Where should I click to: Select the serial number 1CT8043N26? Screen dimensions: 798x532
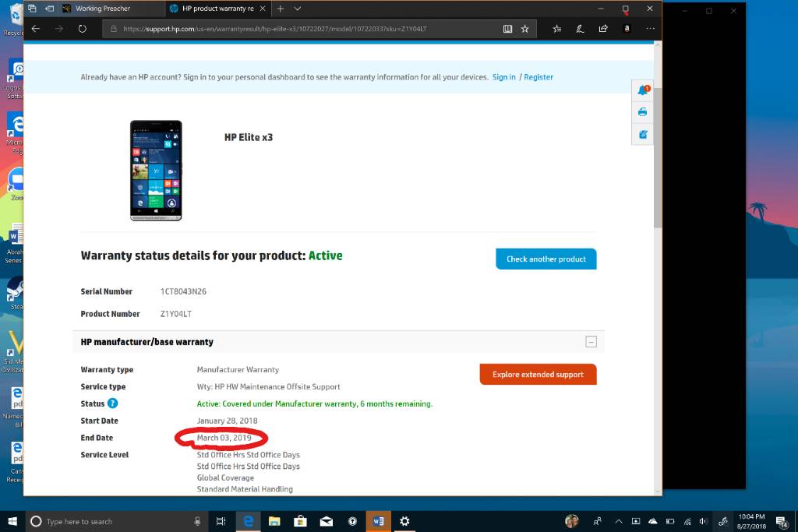(183, 291)
